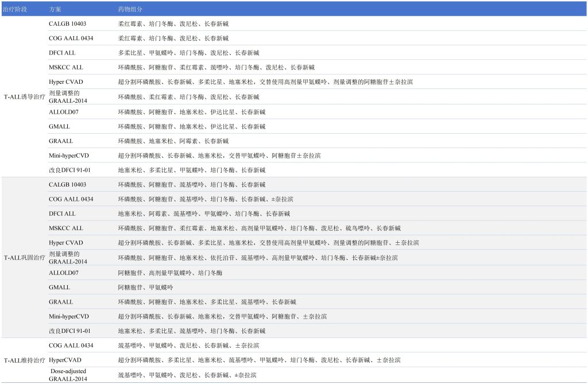588x384 pixels.
Task: Click DFCI ALL in the consolidation section
Action: (62, 214)
